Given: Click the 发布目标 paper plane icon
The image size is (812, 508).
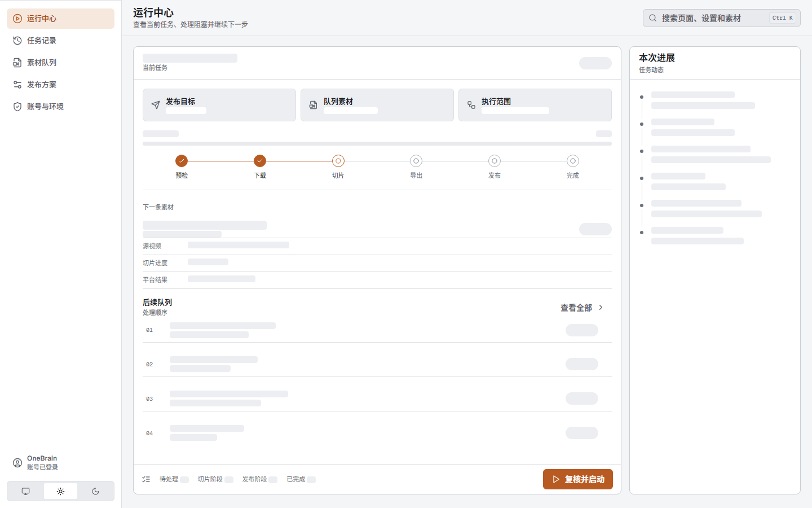Looking at the screenshot, I should click(156, 105).
